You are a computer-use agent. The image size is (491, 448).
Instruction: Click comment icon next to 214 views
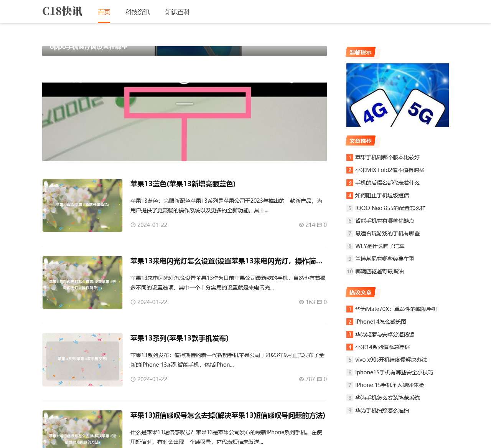[x=319, y=225]
